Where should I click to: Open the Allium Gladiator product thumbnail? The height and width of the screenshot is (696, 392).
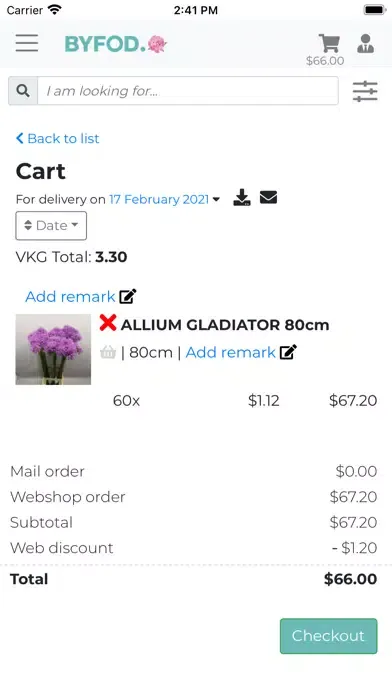pyautogui.click(x=53, y=349)
